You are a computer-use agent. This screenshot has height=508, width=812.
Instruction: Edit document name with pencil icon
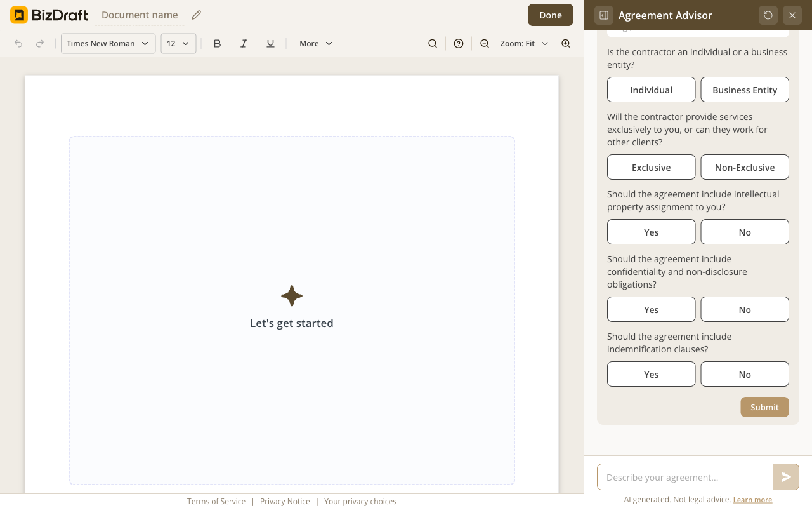pos(197,15)
